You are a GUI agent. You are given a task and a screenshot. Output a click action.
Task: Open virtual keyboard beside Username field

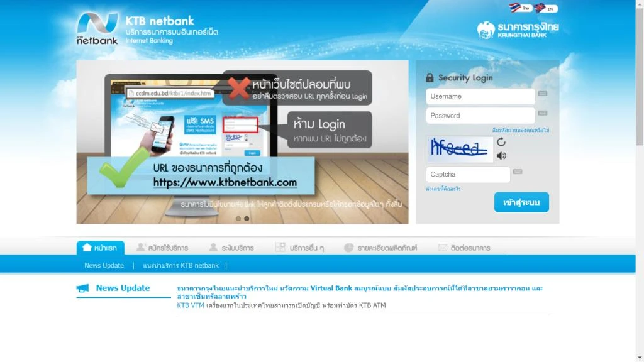coord(543,94)
